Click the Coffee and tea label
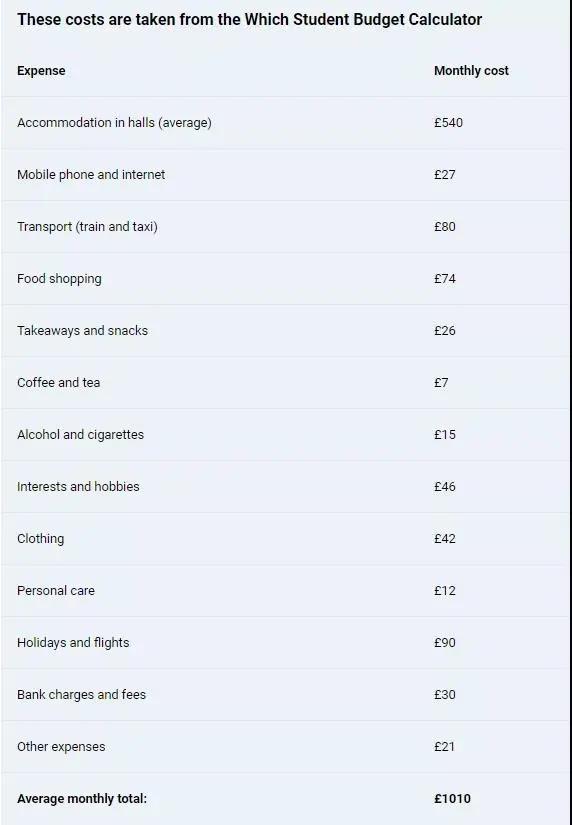The width and height of the screenshot is (572, 825). pyautogui.click(x=58, y=383)
